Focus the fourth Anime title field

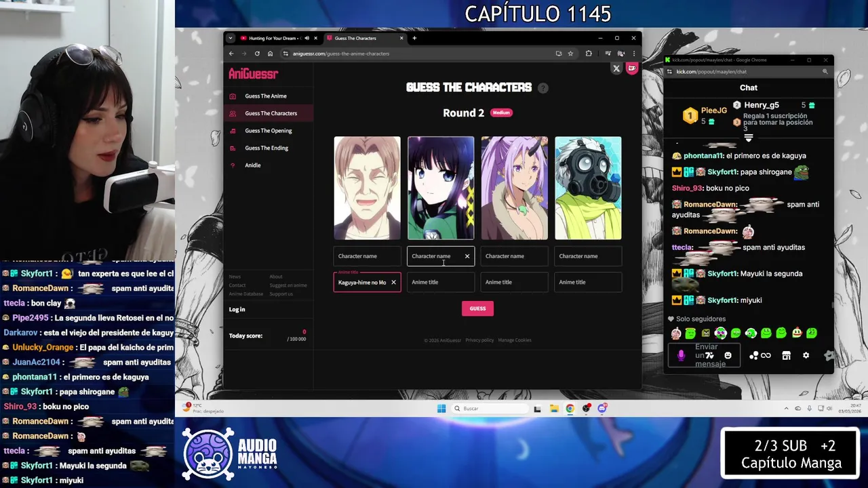pyautogui.click(x=588, y=282)
